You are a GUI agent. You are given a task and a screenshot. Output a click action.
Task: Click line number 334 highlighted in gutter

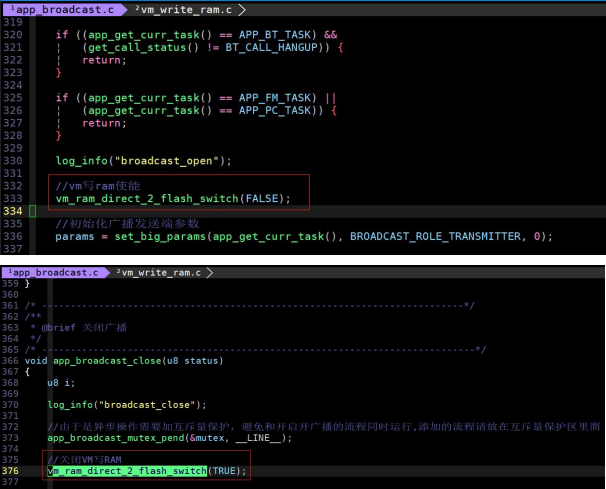(13, 211)
